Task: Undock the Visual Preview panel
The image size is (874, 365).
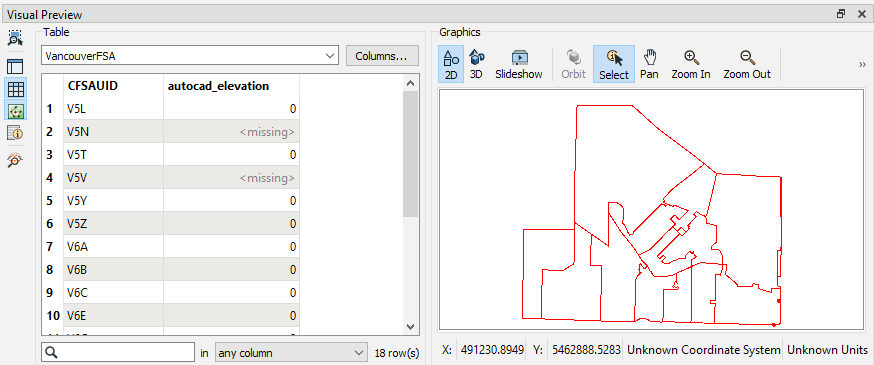Action: coord(841,14)
